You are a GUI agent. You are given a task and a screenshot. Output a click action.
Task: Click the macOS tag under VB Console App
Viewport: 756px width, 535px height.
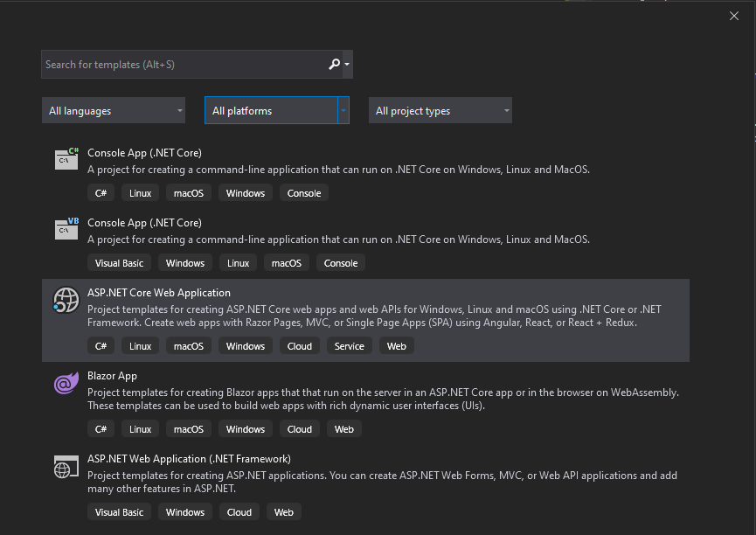(287, 263)
